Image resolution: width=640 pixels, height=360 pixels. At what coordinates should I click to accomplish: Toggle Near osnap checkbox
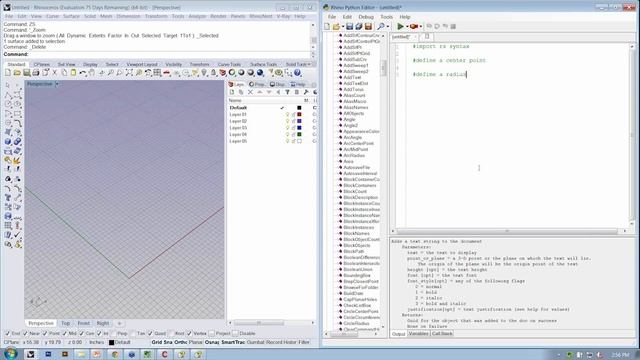[x=26, y=333]
